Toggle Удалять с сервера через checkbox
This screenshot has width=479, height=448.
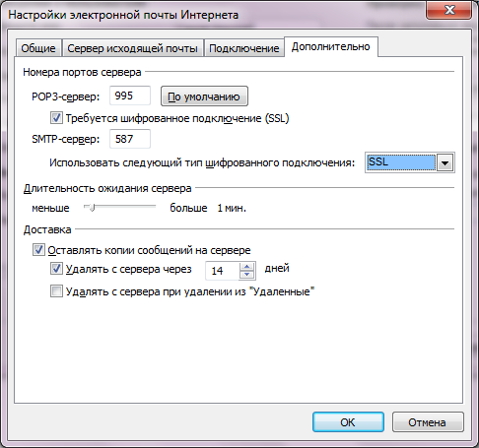(x=56, y=269)
